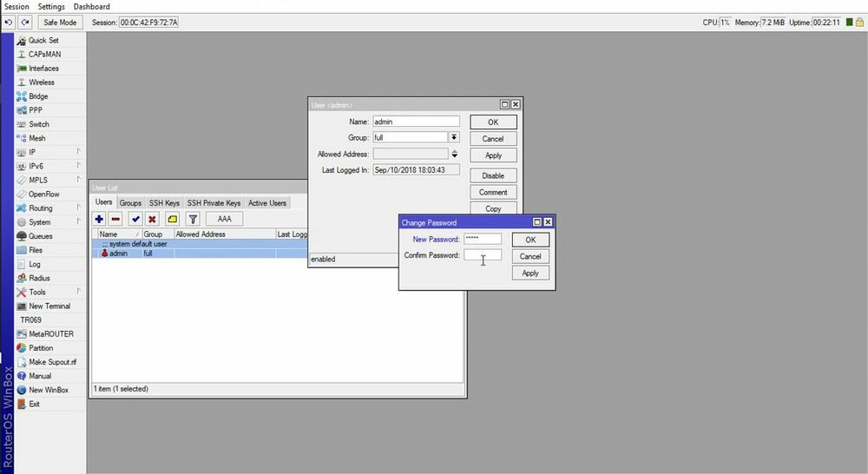The image size is (868, 474).
Task: Expand the Routing submenu
Action: tap(49, 208)
